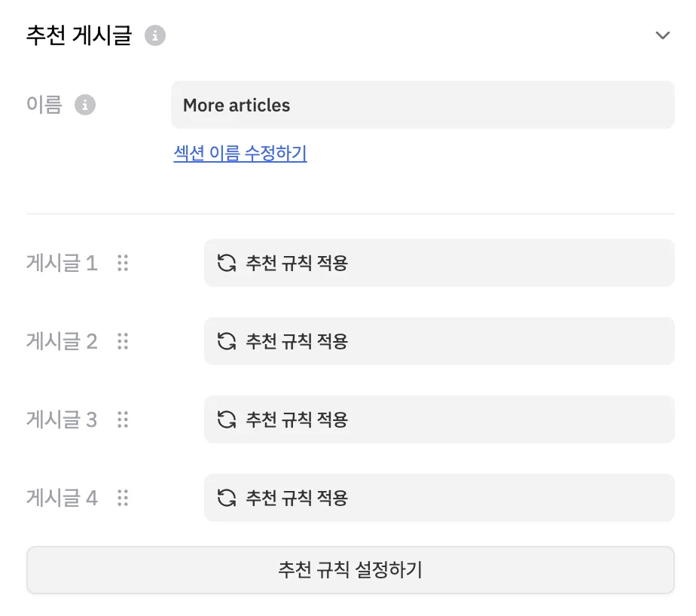This screenshot has width=696, height=616.
Task: Collapse the 추천 게시글 section chevron
Action: (x=662, y=35)
